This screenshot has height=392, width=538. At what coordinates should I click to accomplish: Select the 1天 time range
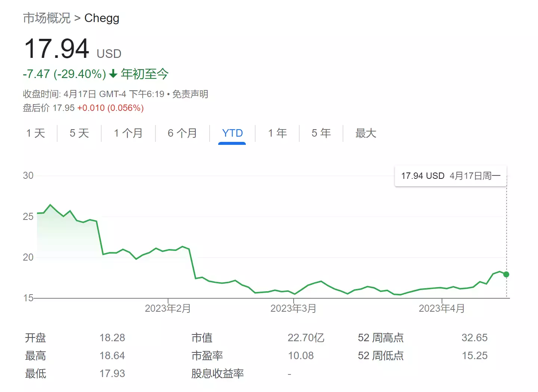pyautogui.click(x=36, y=133)
